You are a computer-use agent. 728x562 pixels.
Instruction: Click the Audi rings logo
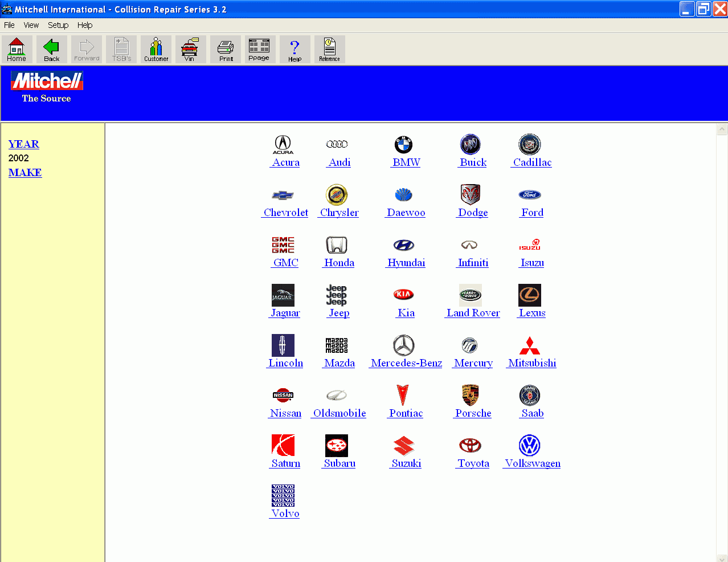click(337, 144)
